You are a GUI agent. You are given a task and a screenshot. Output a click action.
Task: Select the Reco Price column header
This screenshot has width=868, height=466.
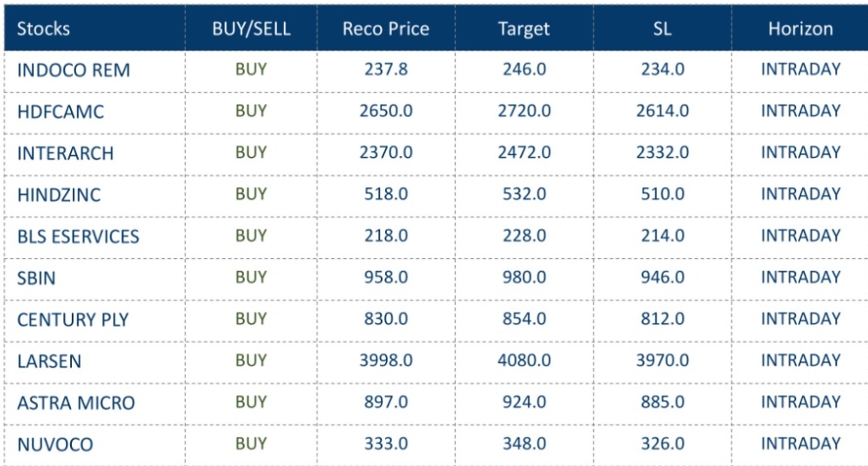pos(385,29)
